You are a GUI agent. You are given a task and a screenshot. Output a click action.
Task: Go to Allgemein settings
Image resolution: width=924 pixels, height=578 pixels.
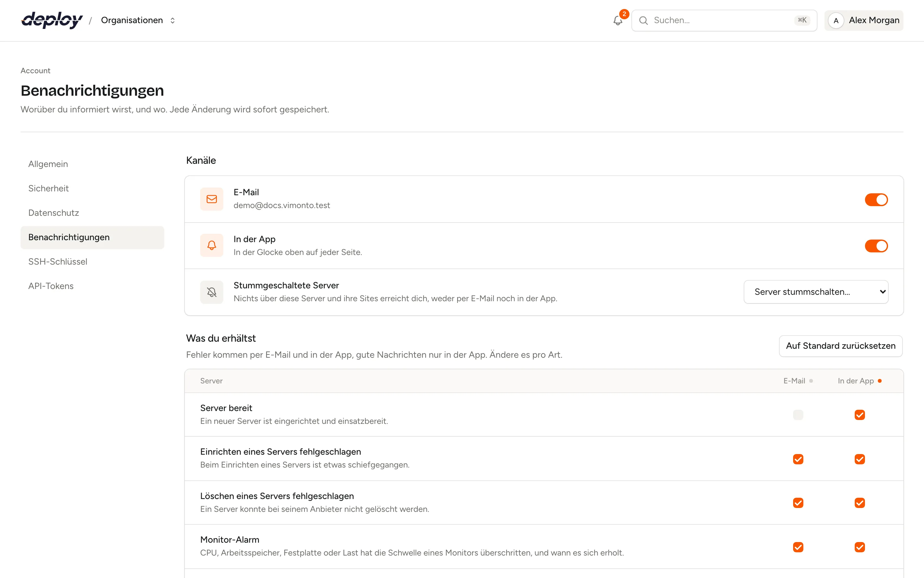(x=92, y=164)
